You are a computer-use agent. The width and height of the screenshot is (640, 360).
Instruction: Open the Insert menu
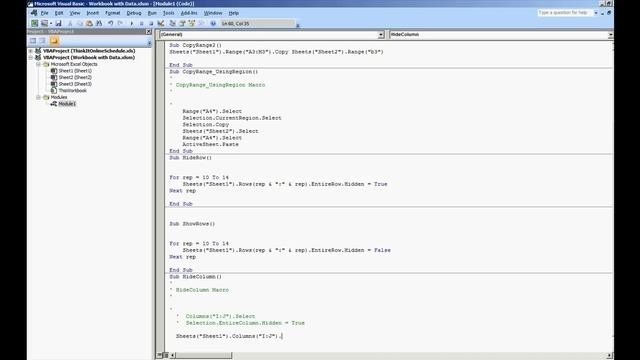[93, 13]
